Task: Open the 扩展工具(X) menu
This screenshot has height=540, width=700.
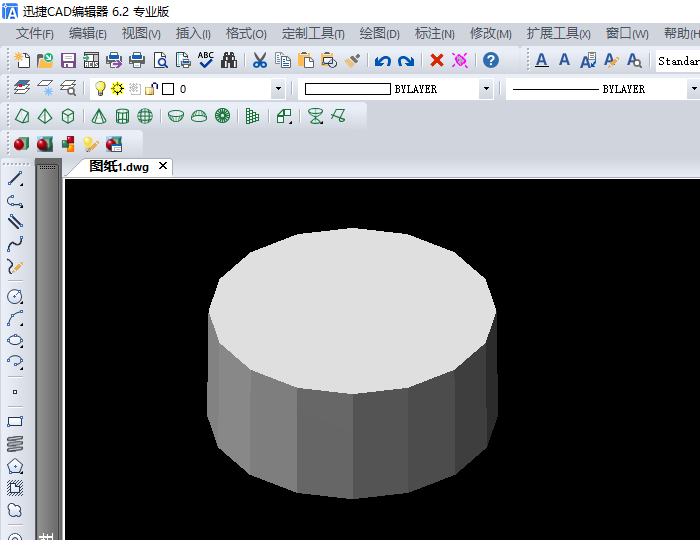Action: tap(558, 33)
